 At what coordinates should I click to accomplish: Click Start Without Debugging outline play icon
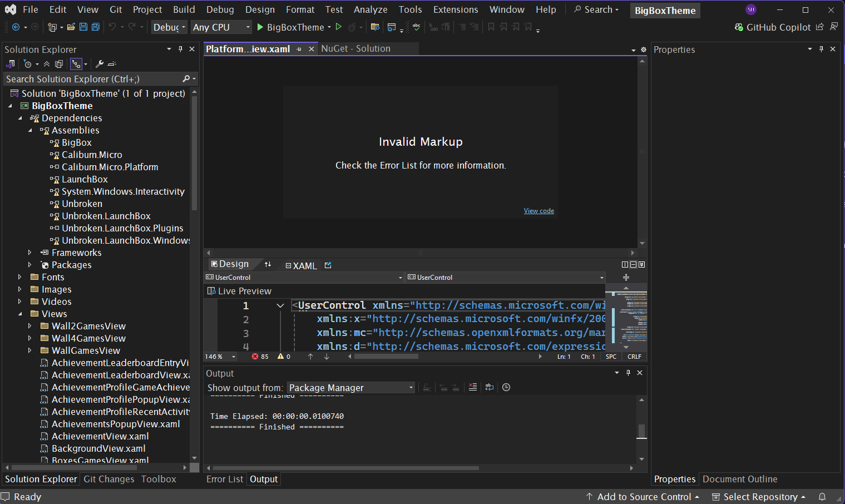click(x=339, y=27)
